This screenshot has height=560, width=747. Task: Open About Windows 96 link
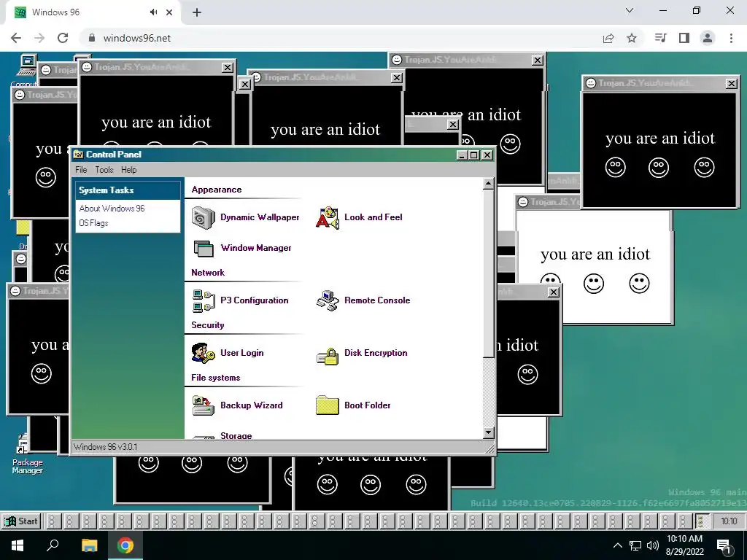point(112,209)
